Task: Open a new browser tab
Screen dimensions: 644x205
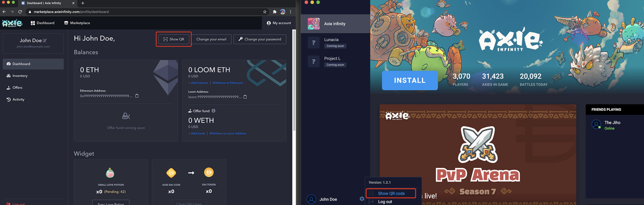Action: coord(83,3)
